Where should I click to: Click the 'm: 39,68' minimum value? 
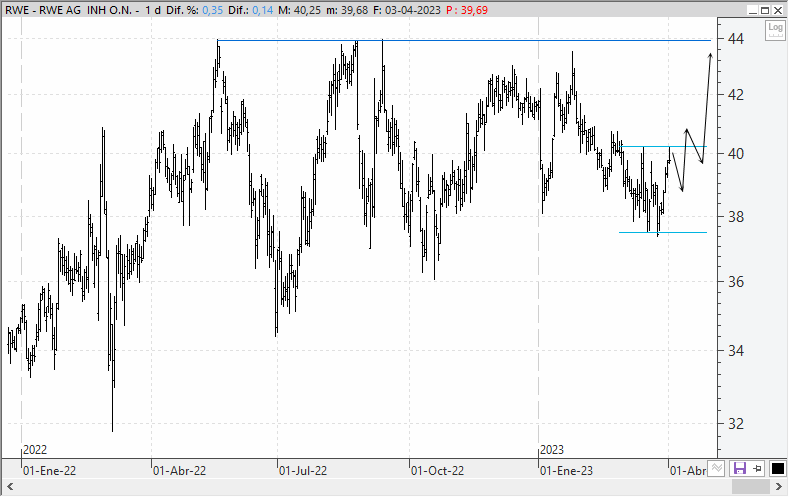(347, 10)
